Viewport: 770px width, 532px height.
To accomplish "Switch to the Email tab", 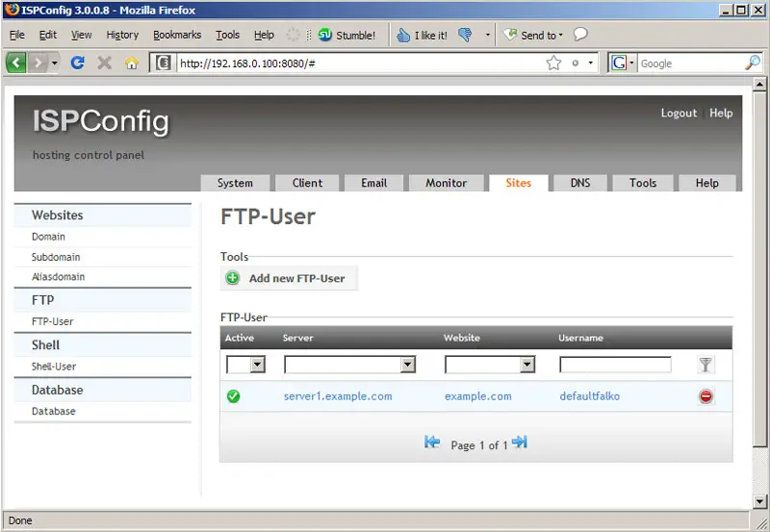I will tap(374, 183).
